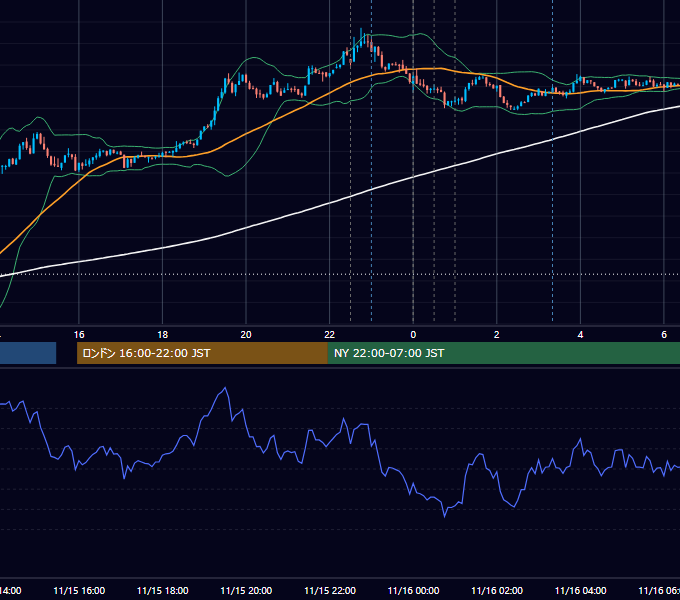
Task: Click the '11/16 02:00' date label on the lower axis
Action: 497,590
